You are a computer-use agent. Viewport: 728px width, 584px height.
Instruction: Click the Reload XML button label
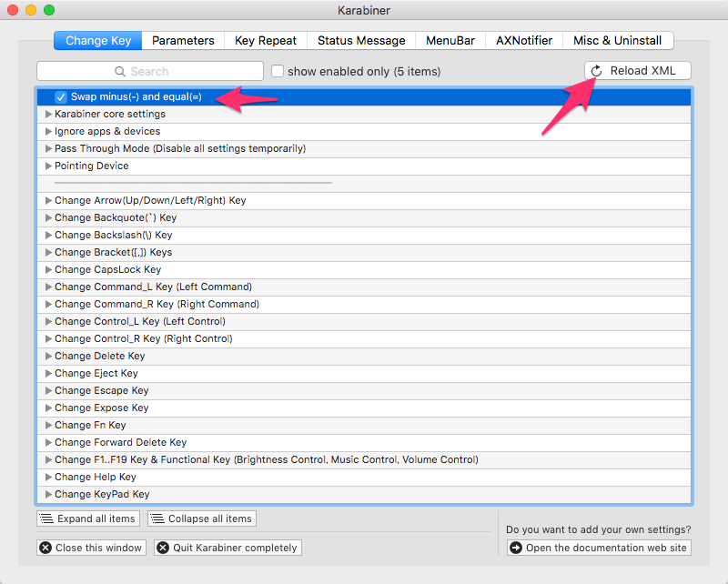tap(642, 71)
